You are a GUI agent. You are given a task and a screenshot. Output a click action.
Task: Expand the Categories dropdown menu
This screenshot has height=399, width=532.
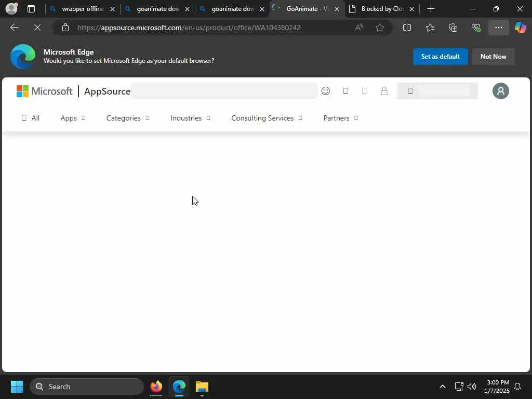pos(128,118)
